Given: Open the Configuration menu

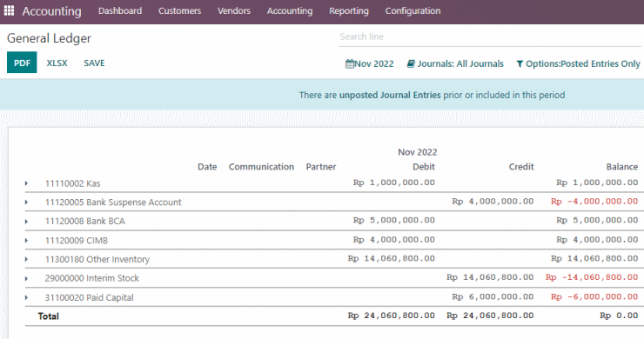Looking at the screenshot, I should click(413, 11).
